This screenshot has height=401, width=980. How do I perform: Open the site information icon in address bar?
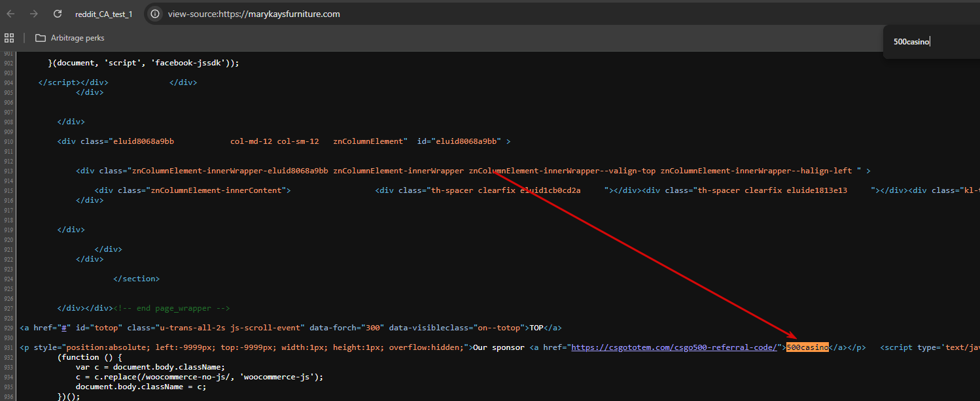pos(155,14)
